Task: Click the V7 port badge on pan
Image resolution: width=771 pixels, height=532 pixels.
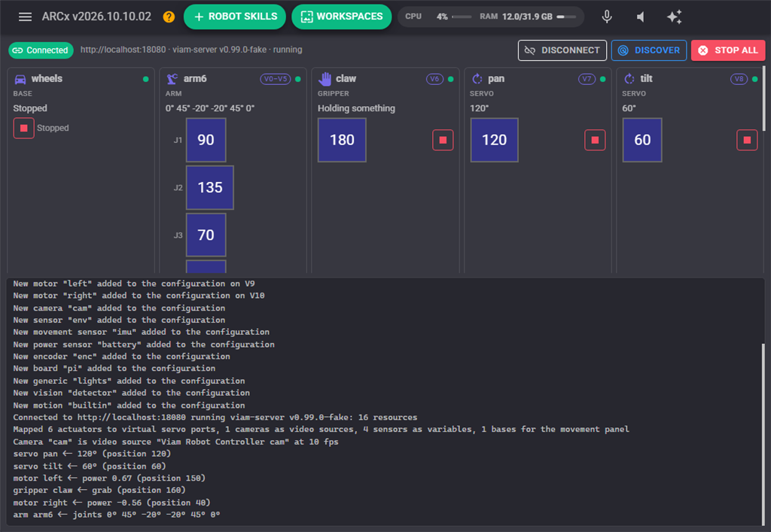Action: (587, 79)
